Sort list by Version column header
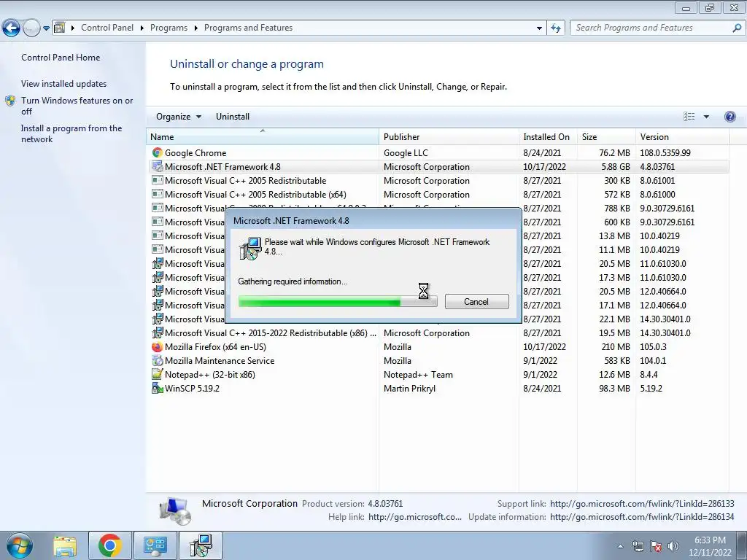 click(682, 136)
